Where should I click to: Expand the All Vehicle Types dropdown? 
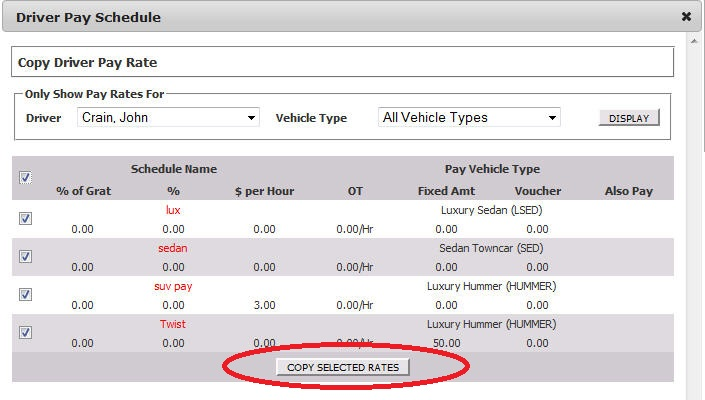coord(469,118)
